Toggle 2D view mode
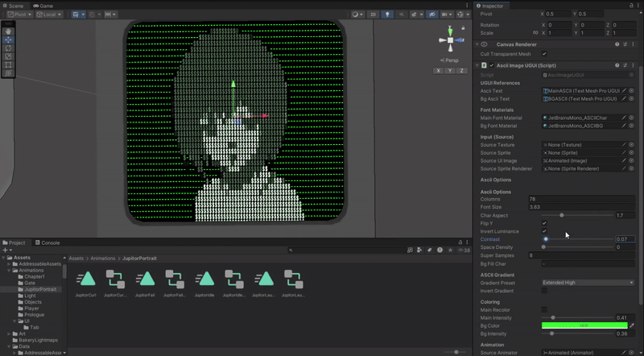Viewport: 644px width, 356px height. [x=373, y=14]
